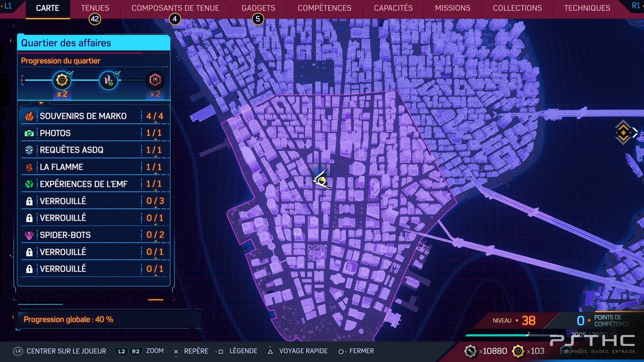The image size is (644, 362).
Task: Select the Souvenirs de Marko row
Action: [x=95, y=116]
